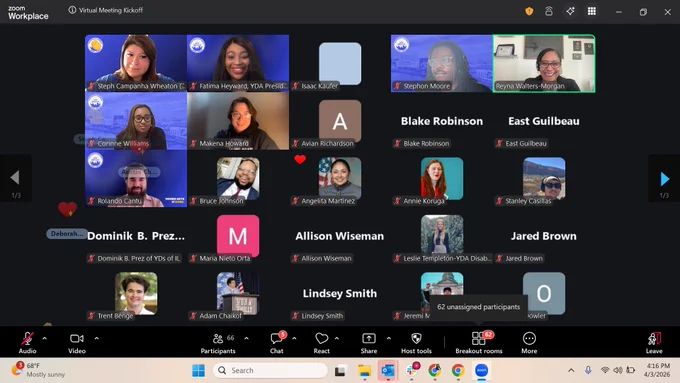Viewport: 680px width, 383px height.
Task: Leave the meeting
Action: click(654, 342)
